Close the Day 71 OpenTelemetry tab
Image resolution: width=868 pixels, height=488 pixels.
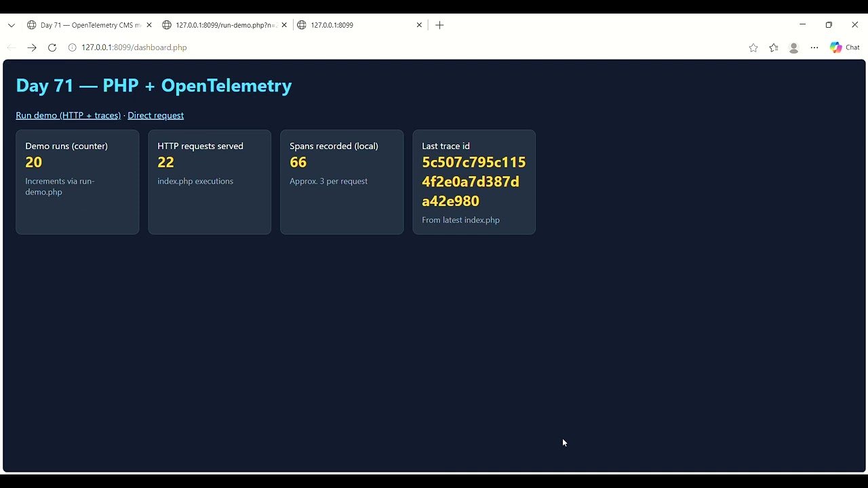(x=149, y=25)
